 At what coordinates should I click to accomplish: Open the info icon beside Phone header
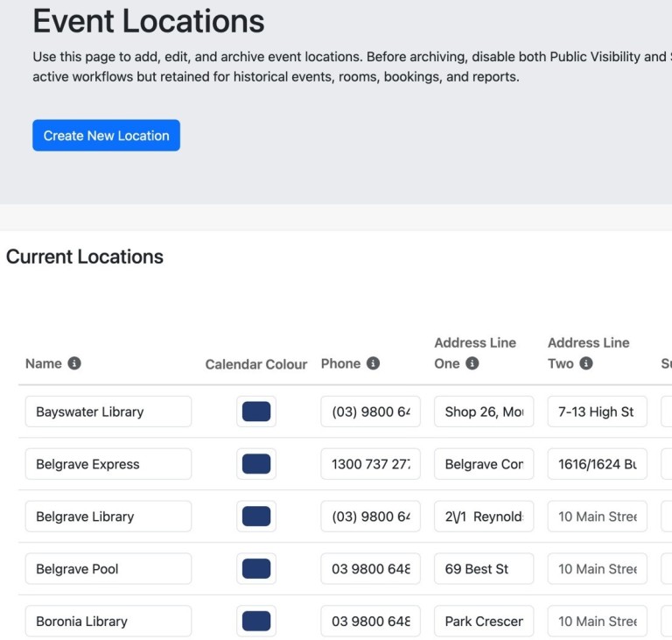[x=373, y=363]
